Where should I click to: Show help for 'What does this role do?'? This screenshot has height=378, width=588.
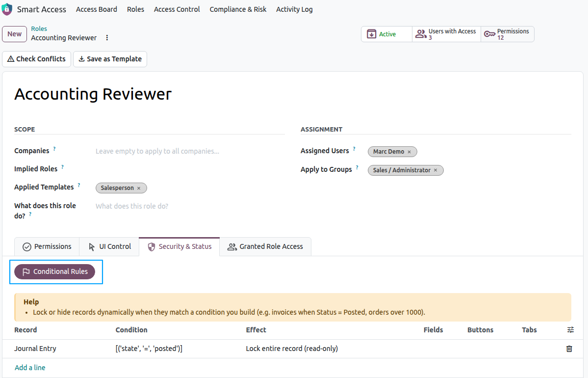pyautogui.click(x=30, y=214)
